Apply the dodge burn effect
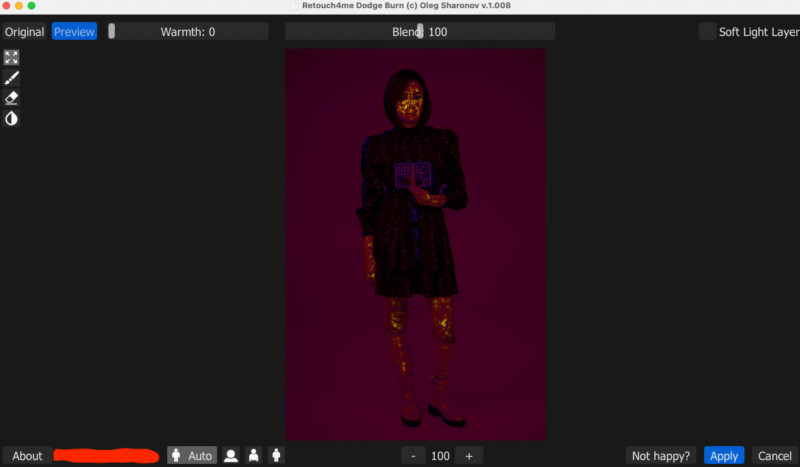The image size is (800, 467). [724, 456]
